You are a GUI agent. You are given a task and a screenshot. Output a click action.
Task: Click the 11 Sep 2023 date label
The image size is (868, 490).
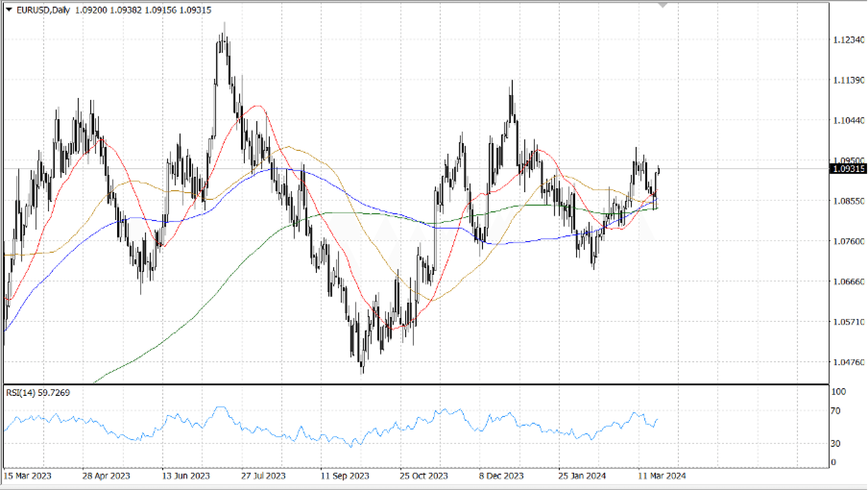[x=345, y=476]
